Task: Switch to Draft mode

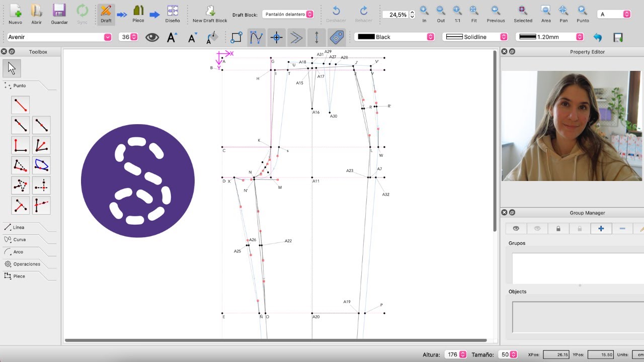Action: coord(106,14)
